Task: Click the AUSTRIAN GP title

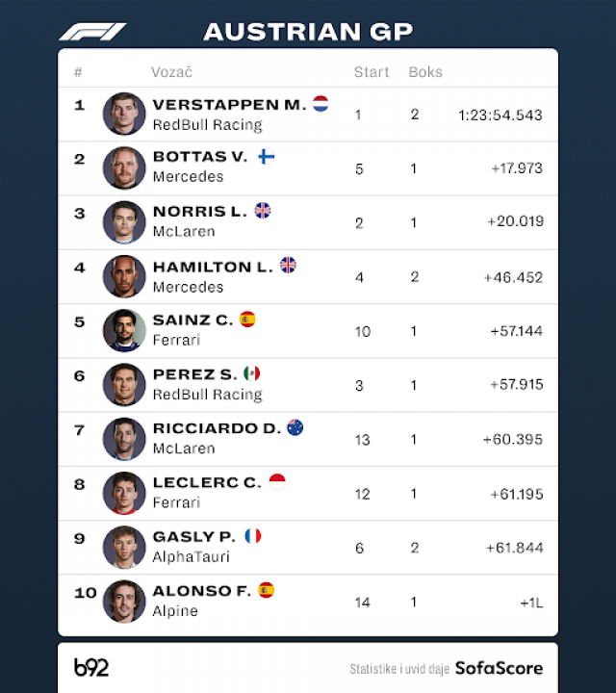Action: 308,32
